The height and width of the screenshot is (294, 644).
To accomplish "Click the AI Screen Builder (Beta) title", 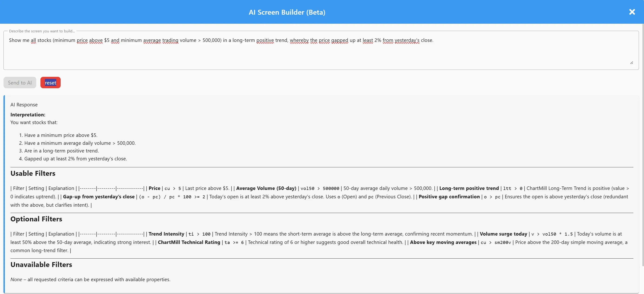I will click(287, 12).
